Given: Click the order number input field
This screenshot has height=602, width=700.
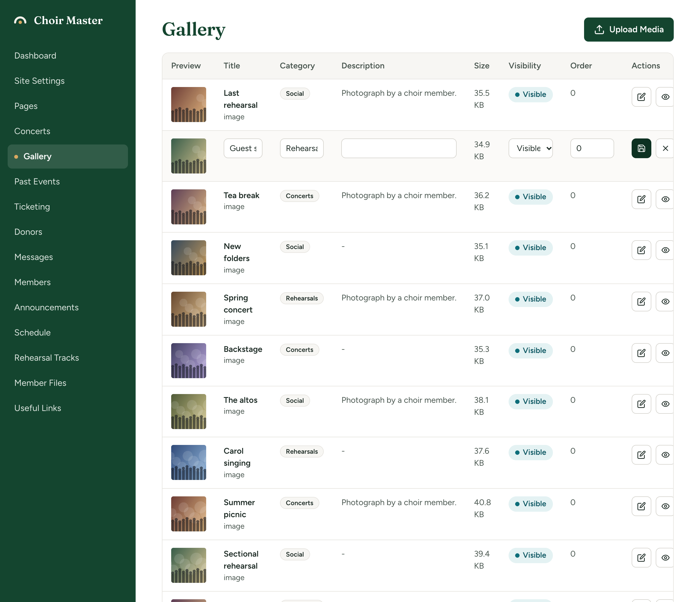Looking at the screenshot, I should (x=592, y=148).
